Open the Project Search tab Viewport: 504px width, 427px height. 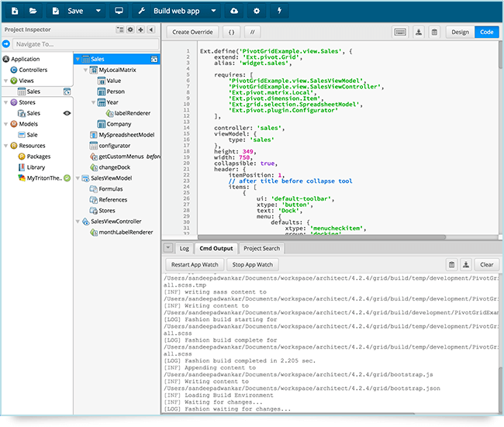pos(261,248)
